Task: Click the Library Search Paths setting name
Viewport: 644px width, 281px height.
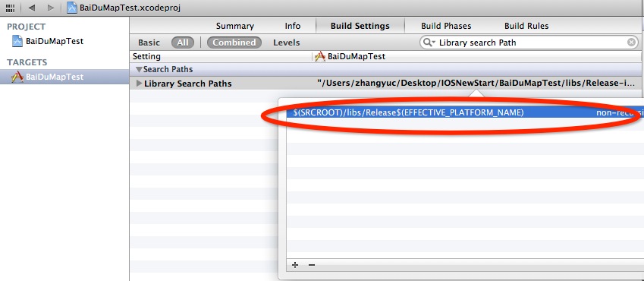Action: click(187, 84)
